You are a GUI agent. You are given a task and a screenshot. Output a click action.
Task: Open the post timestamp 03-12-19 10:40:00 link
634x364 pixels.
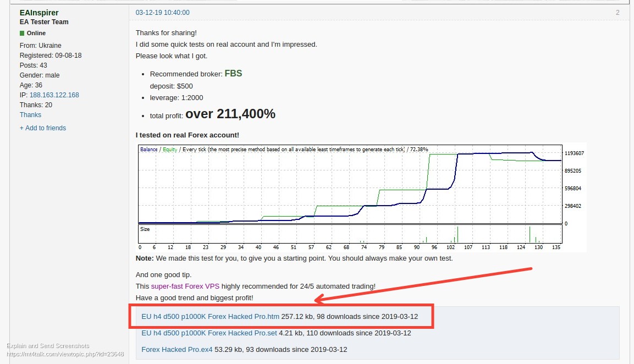pyautogui.click(x=163, y=13)
